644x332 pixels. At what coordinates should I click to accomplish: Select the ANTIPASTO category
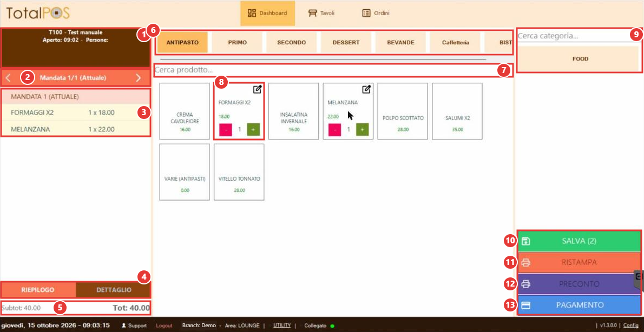coord(182,42)
